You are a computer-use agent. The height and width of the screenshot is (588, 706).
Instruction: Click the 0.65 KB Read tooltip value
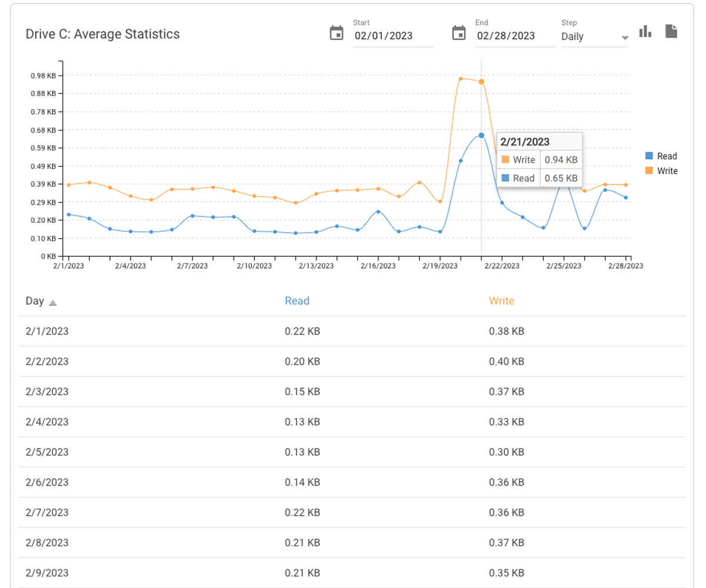point(561,178)
